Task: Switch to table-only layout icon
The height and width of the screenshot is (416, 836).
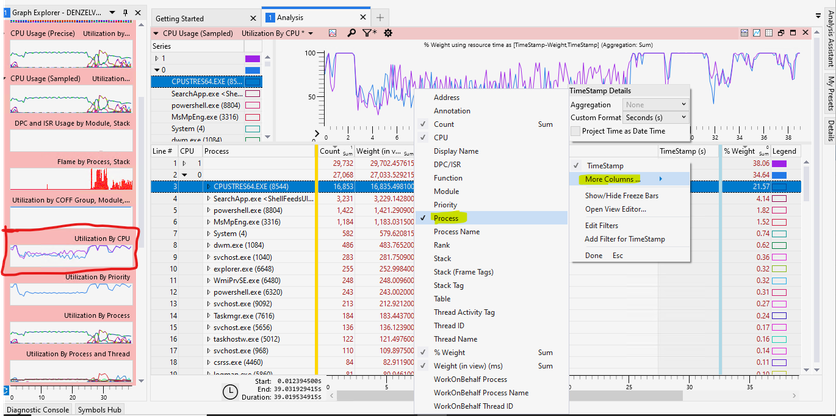Action: point(768,33)
